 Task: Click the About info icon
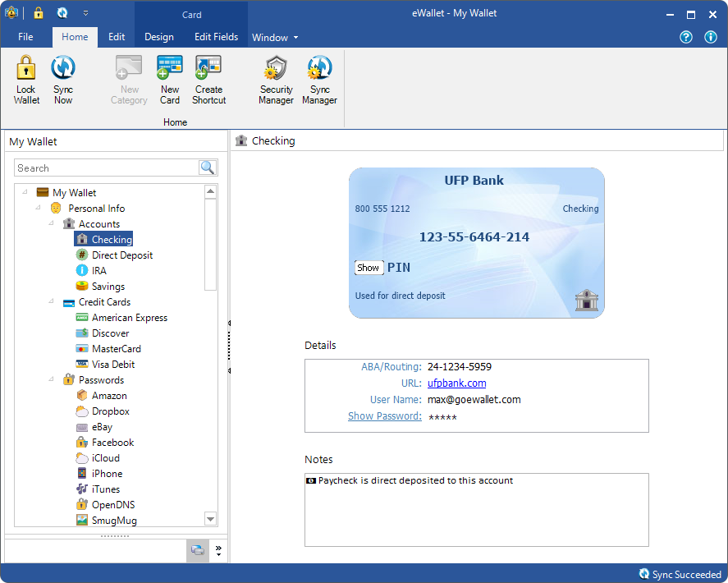(x=711, y=37)
